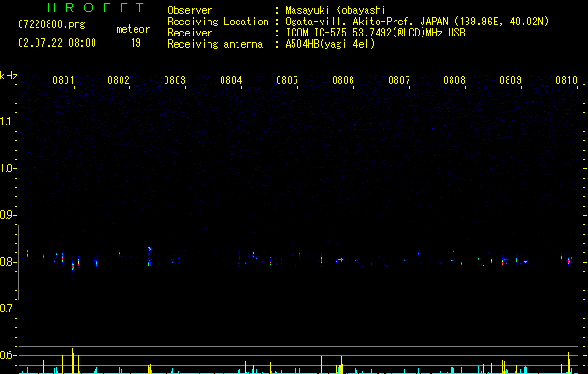Click the 0.7 frequency axis label
Viewport: 588px width, 374px height.
point(7,309)
